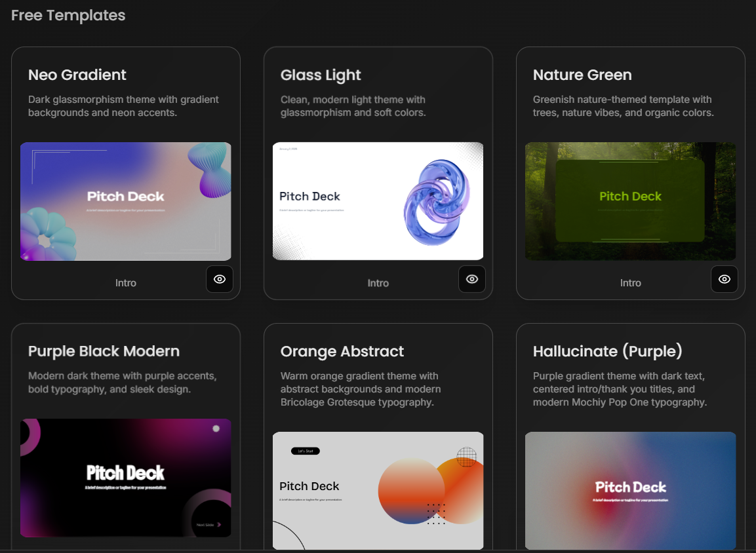Click the Neo Gradient description text
The height and width of the screenshot is (553, 756).
coord(123,106)
